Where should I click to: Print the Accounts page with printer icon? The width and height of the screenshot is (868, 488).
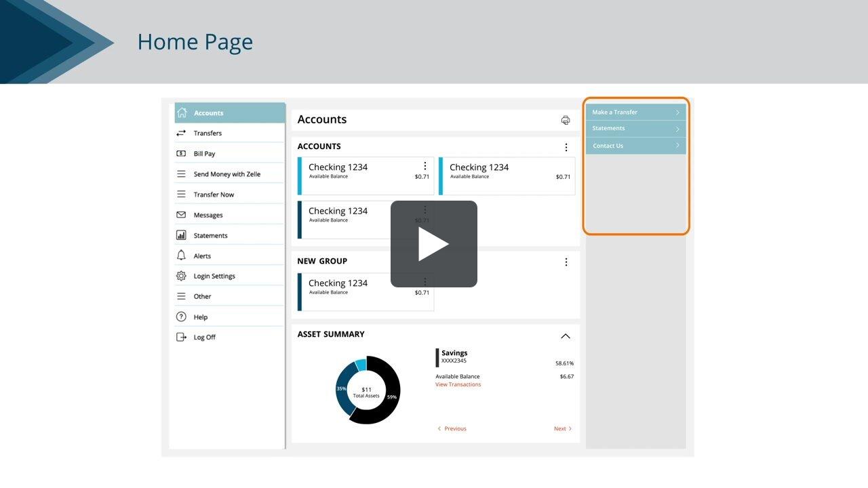pos(566,120)
